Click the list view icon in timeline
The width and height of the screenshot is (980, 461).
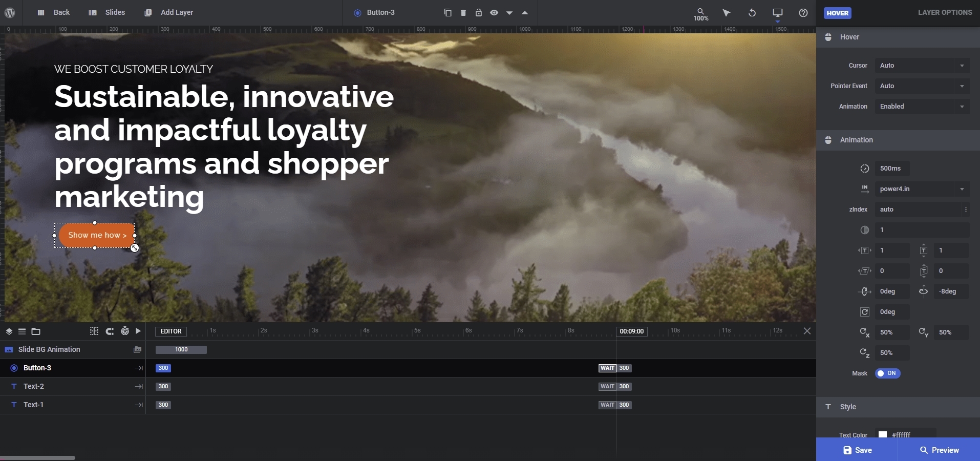click(22, 331)
